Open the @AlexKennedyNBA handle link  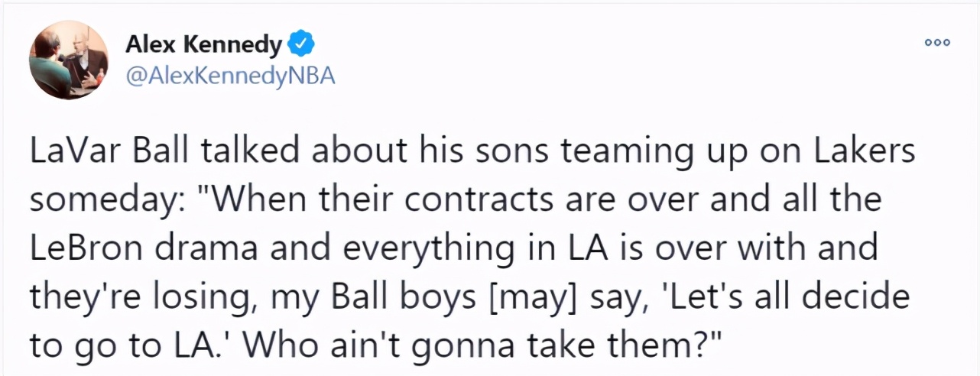229,79
